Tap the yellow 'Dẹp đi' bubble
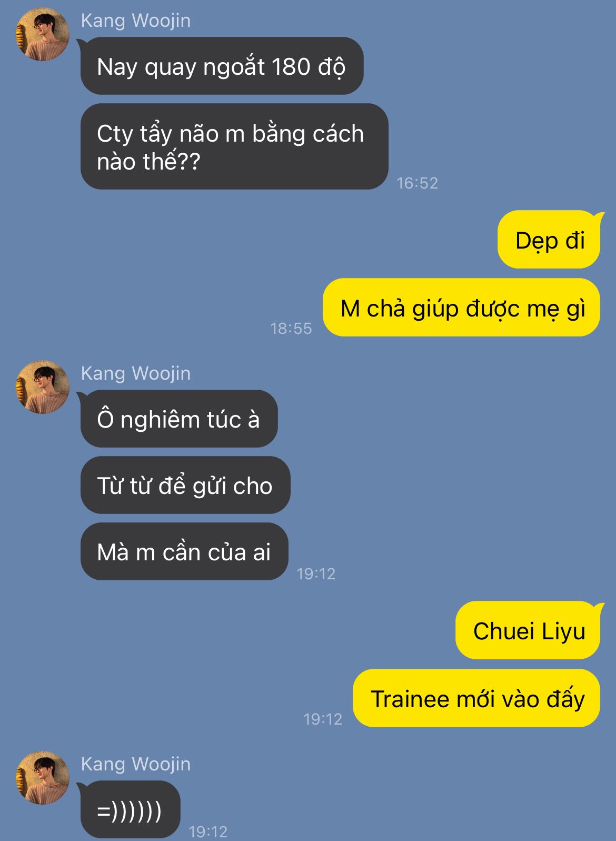 pos(549,240)
